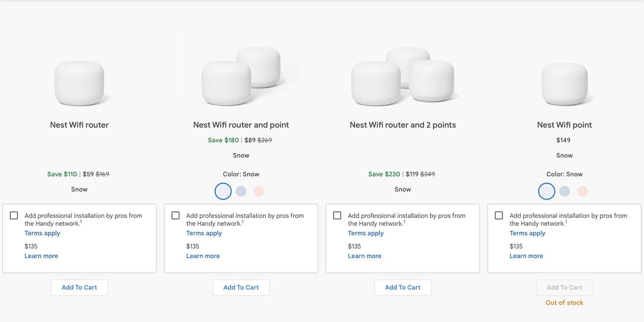Viewport: 644px width, 322px height.
Task: Add Nest Wifi router and point to cart
Action: coord(241,287)
